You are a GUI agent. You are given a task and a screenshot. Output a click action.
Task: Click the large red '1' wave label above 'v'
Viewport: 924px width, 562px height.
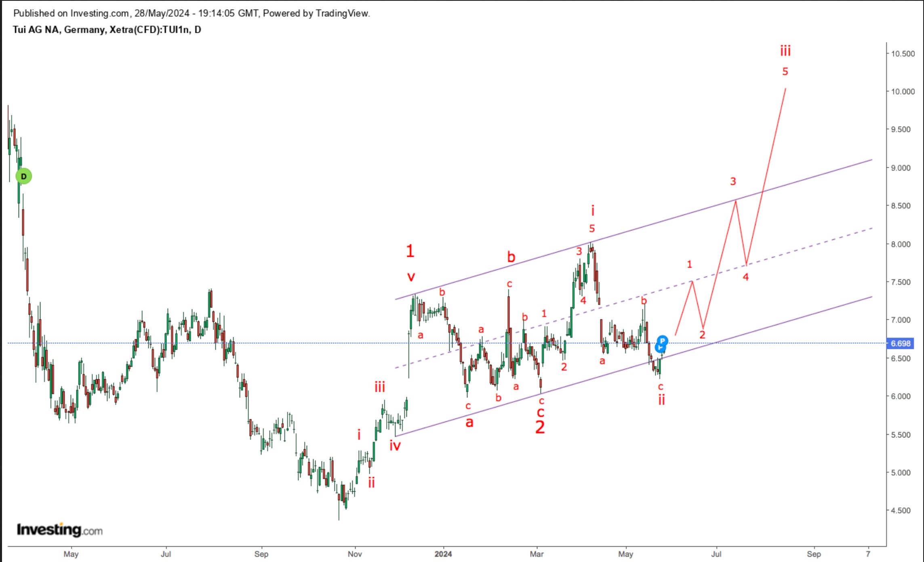(410, 251)
